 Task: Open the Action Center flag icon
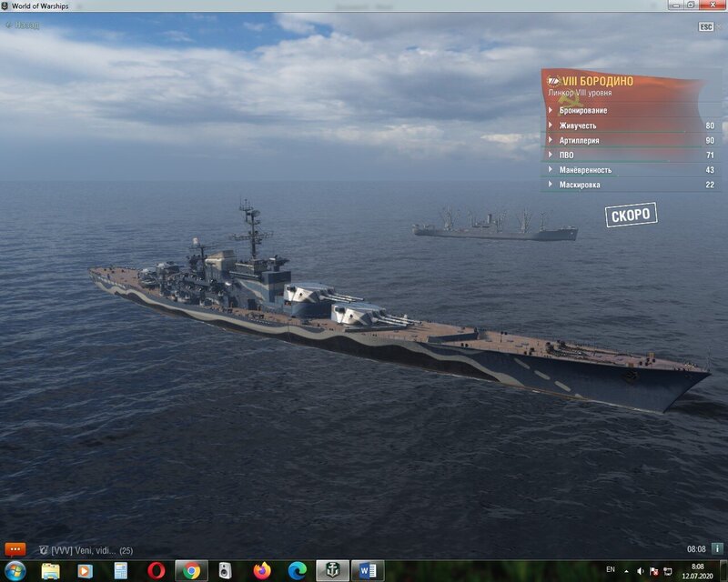pyautogui.click(x=653, y=571)
